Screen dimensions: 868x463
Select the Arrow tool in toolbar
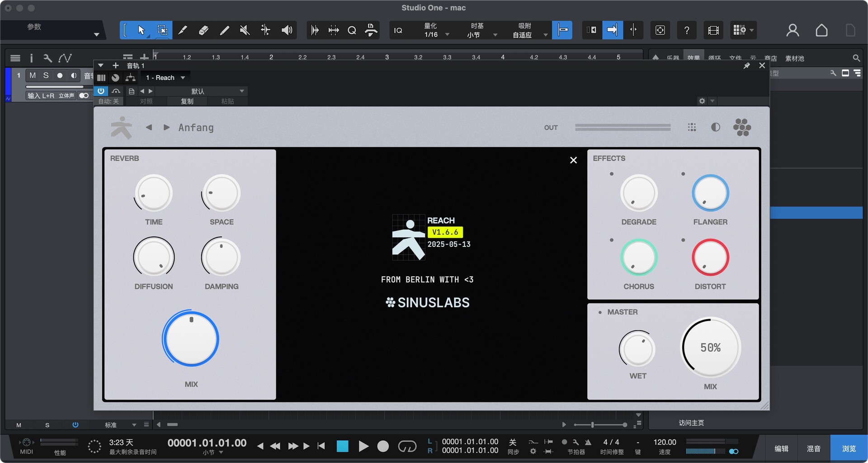141,30
